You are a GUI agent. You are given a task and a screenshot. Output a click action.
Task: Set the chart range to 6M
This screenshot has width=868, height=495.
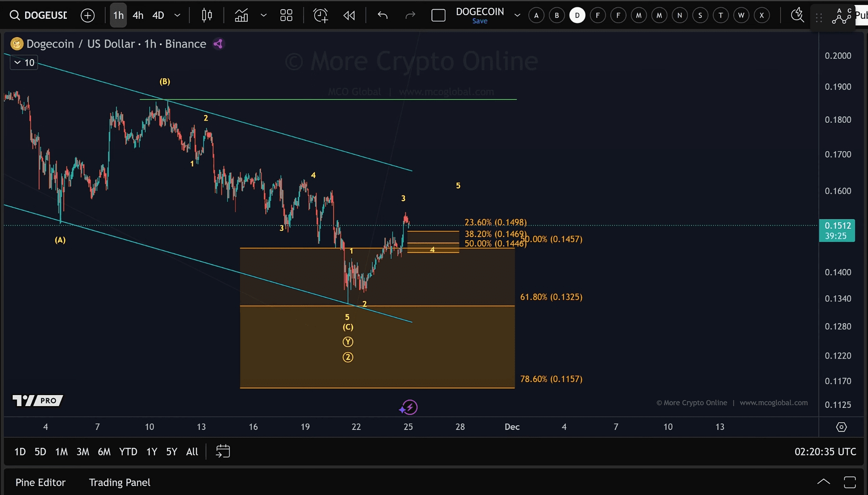pyautogui.click(x=104, y=451)
